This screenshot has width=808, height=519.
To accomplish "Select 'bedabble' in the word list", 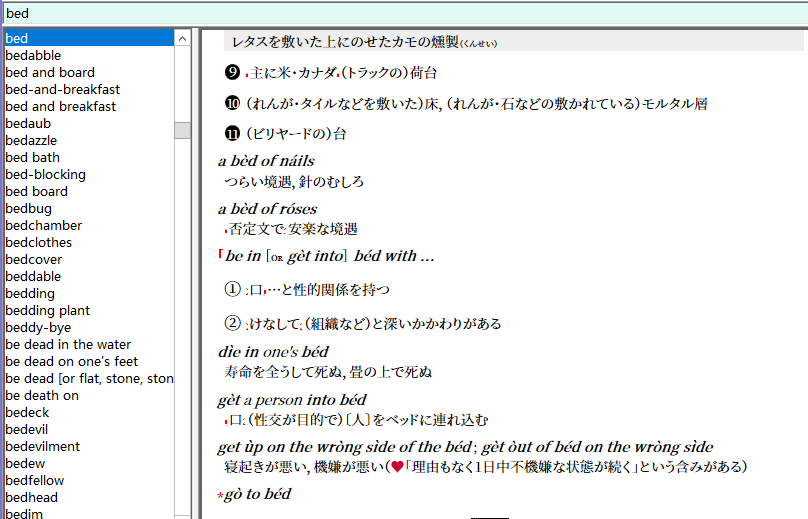I will tap(33, 56).
